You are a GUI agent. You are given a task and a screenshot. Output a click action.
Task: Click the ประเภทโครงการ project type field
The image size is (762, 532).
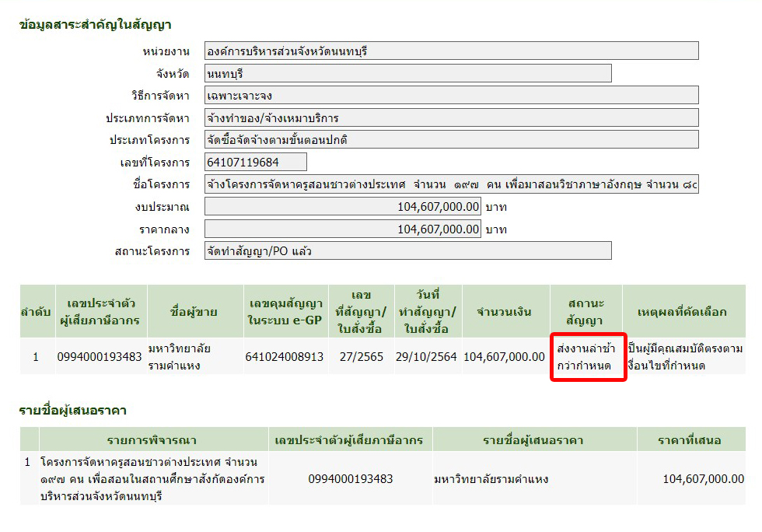coord(451,140)
